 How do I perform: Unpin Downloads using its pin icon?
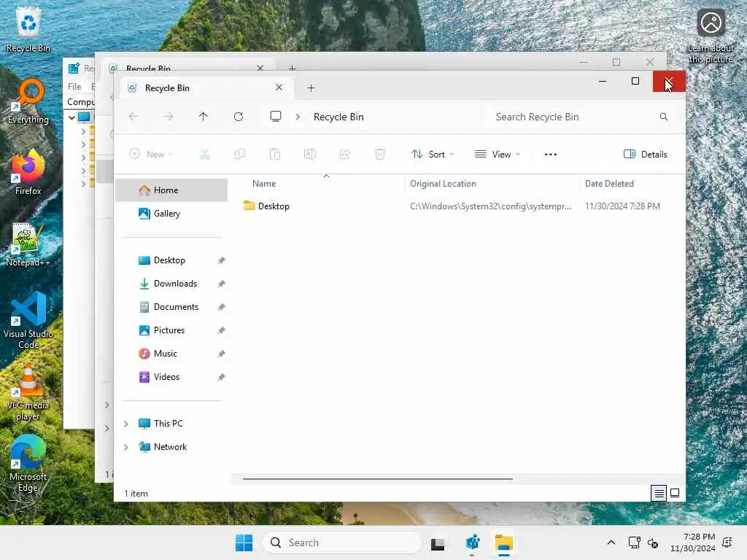pos(222,284)
